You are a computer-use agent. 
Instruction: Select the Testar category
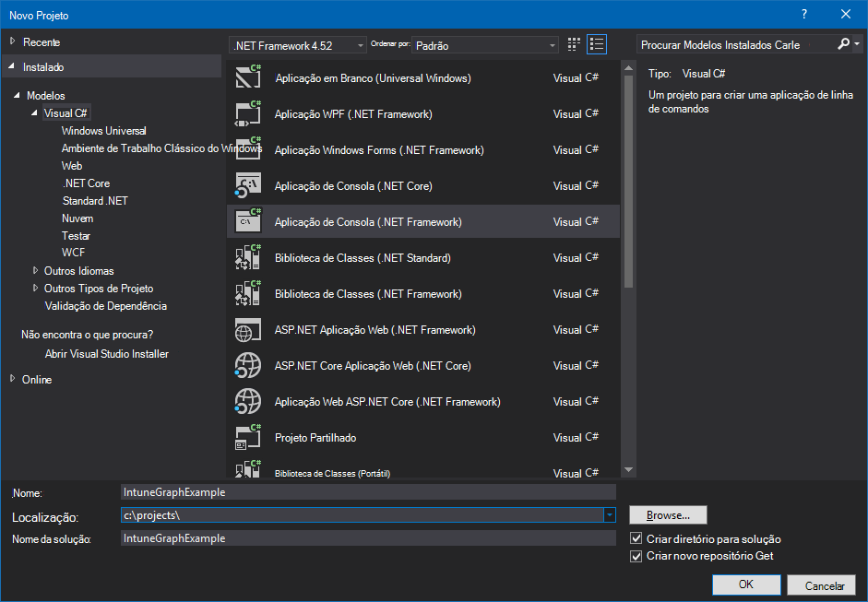(76, 236)
